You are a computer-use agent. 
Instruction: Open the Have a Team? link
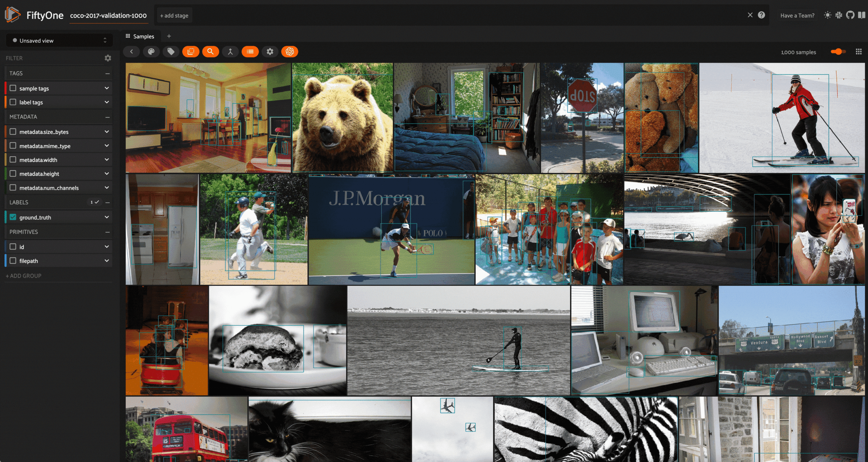pos(797,16)
